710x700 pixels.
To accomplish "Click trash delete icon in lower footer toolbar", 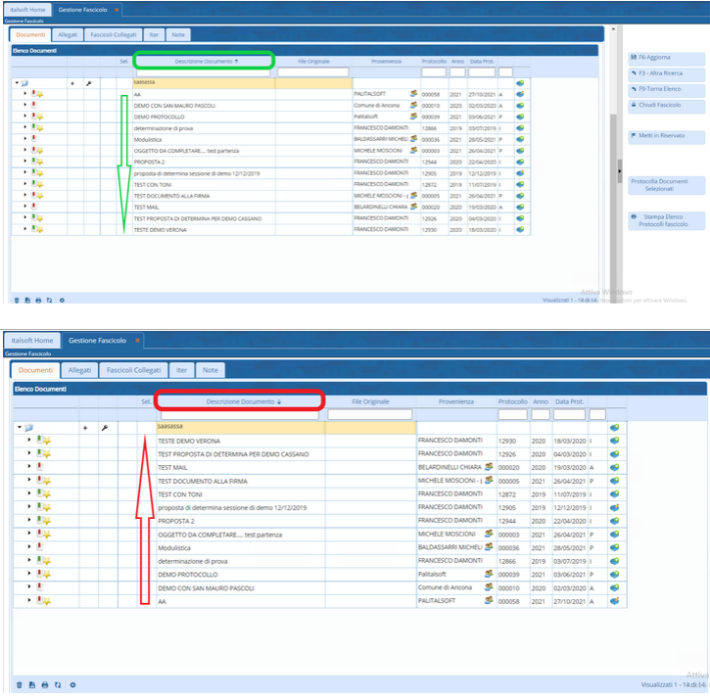I will point(17,685).
